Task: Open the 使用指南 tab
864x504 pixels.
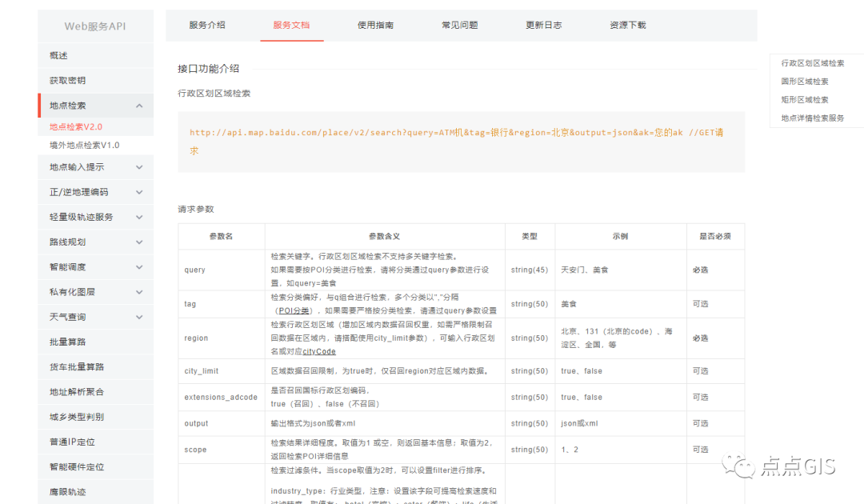Action: point(374,25)
